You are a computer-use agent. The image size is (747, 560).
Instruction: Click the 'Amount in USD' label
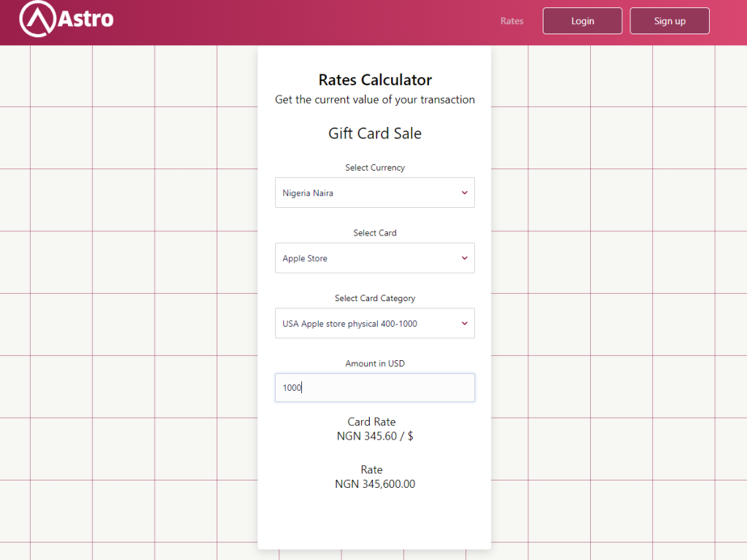(375, 363)
